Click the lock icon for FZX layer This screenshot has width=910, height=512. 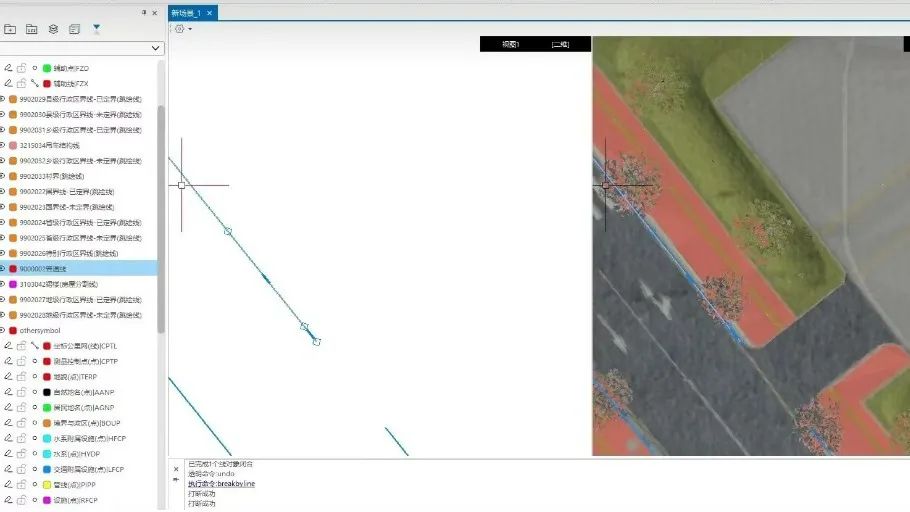(21, 84)
